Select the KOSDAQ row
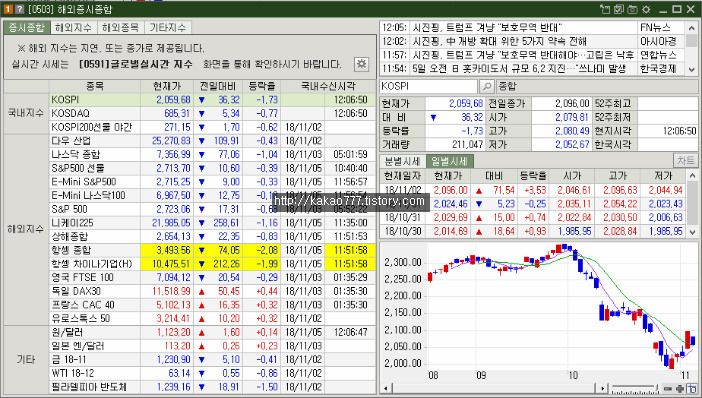702x398 pixels. point(212,113)
